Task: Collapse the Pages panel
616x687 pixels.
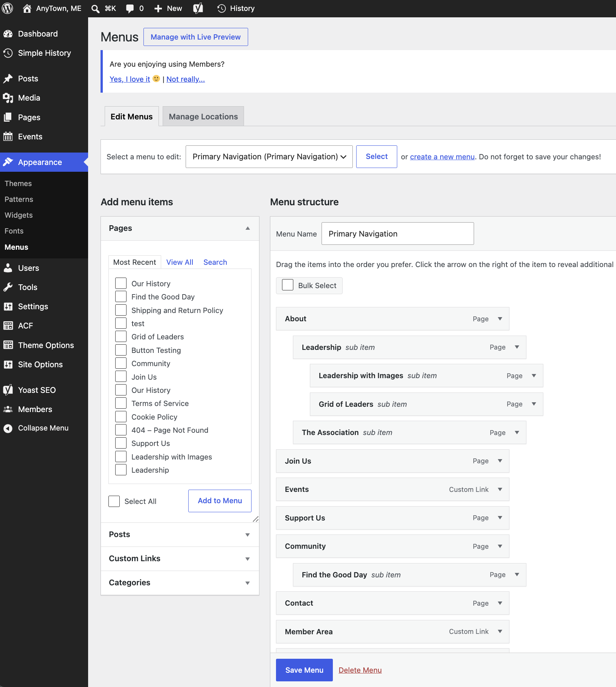Action: [x=248, y=228]
